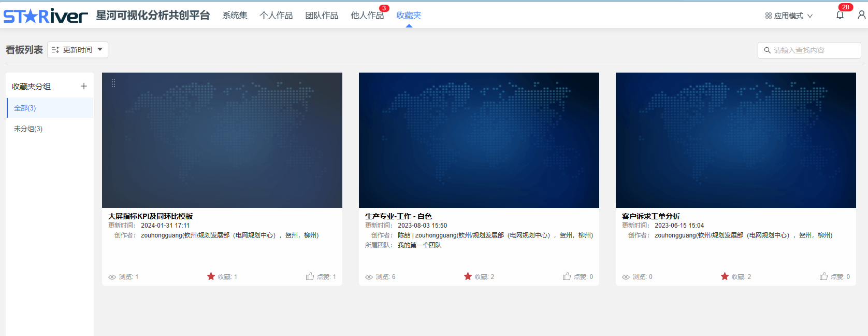Screen dimensions: 868x336
Task: Unfavorite 大屏指标KPI及同环比模板 via the star icon
Action: (211, 276)
